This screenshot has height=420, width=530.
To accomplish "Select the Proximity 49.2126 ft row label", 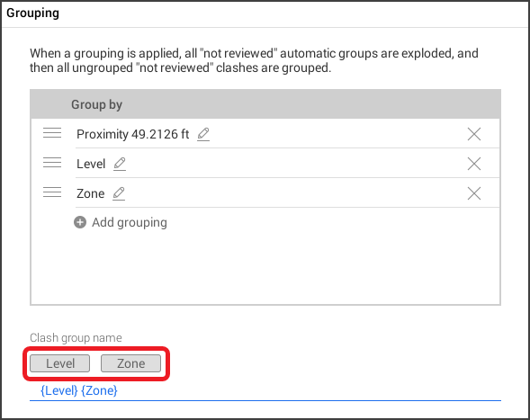I will click(x=132, y=135).
